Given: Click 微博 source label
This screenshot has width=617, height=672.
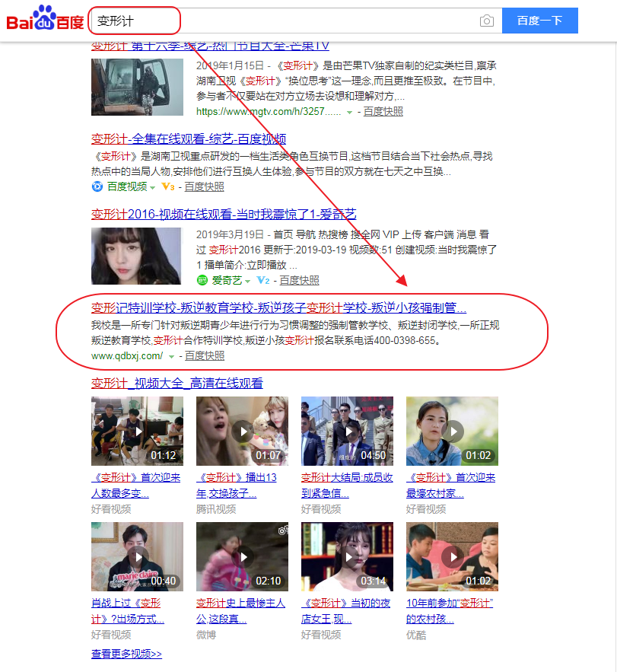Looking at the screenshot, I should 206,635.
